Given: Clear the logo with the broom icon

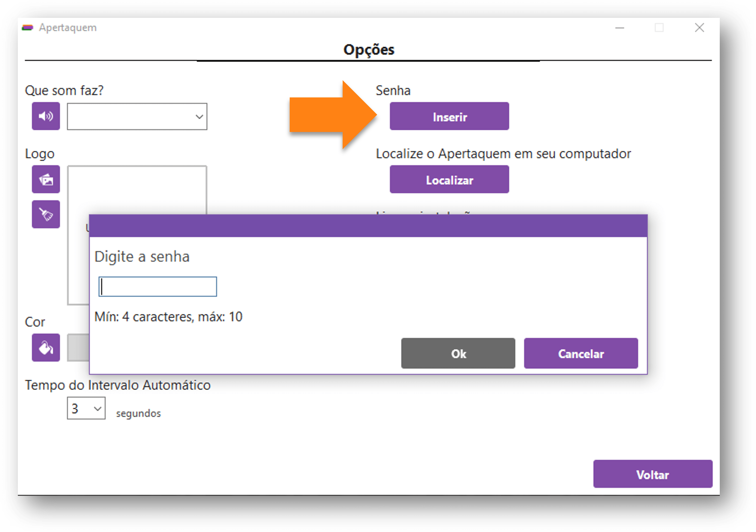Looking at the screenshot, I should coord(46,214).
